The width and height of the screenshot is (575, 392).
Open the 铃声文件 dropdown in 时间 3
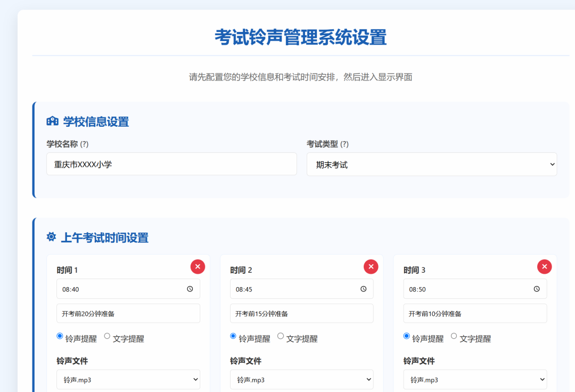pos(474,379)
